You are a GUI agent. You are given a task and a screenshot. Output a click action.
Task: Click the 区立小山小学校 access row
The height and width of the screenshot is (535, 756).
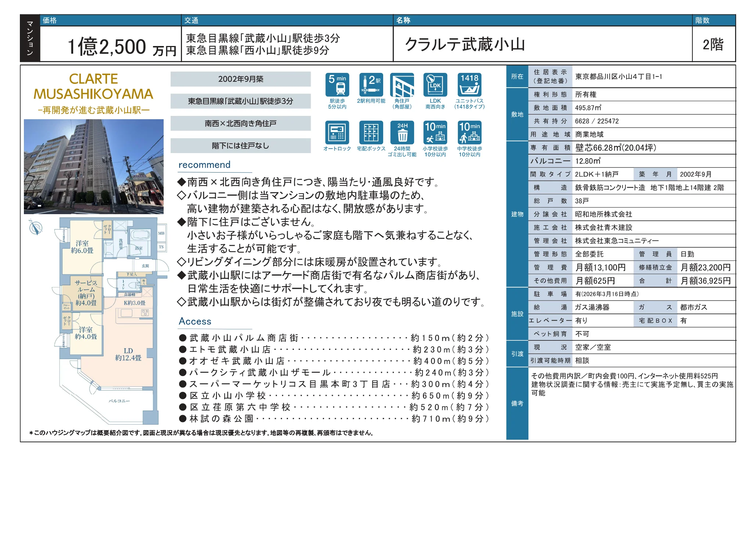334,396
